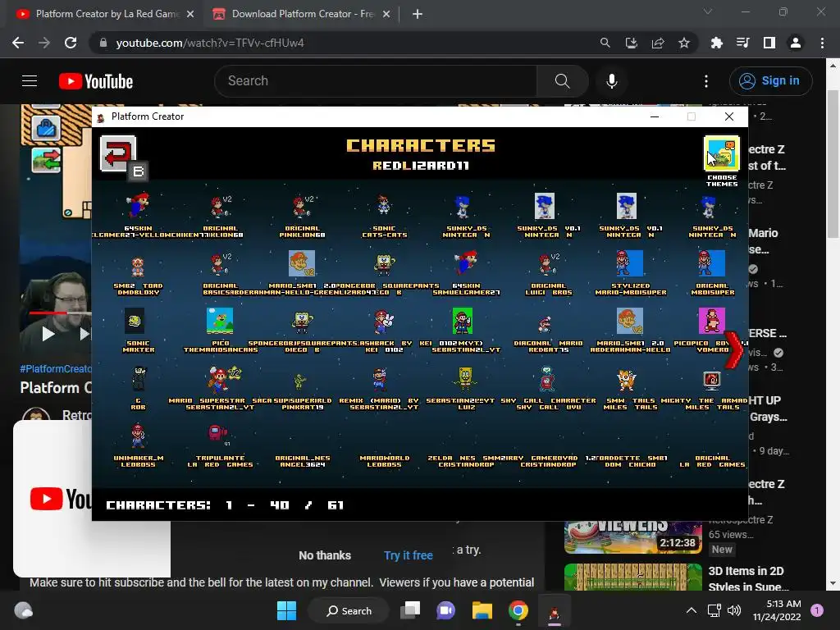This screenshot has width=840, height=630.
Task: Select the Original Luigi Bros character
Action: 547,263
